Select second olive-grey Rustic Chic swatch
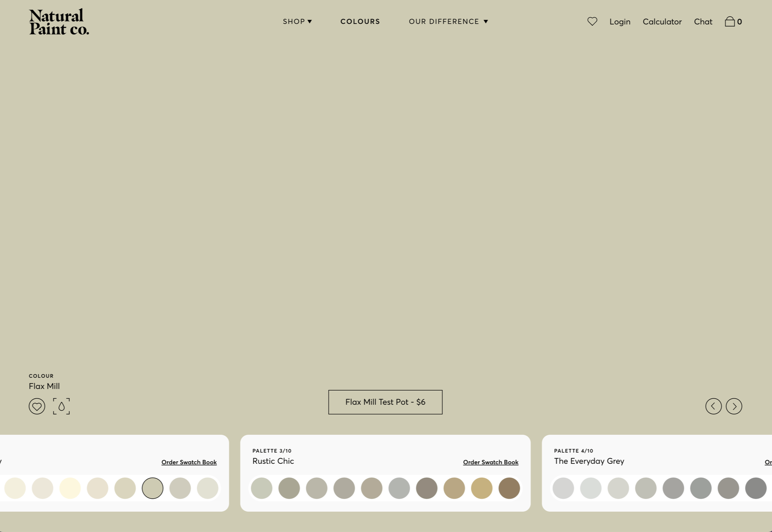The width and height of the screenshot is (772, 532). coord(289,488)
